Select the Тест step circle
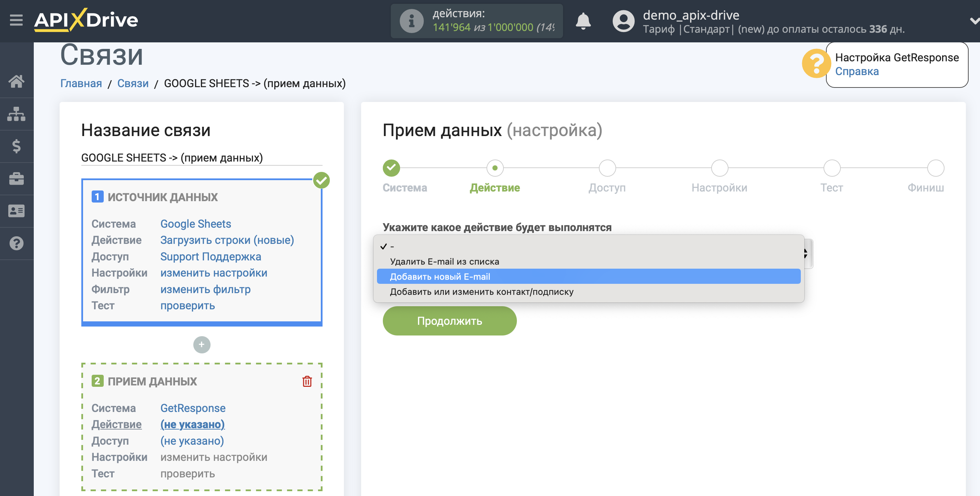This screenshot has width=980, height=496. click(x=831, y=168)
